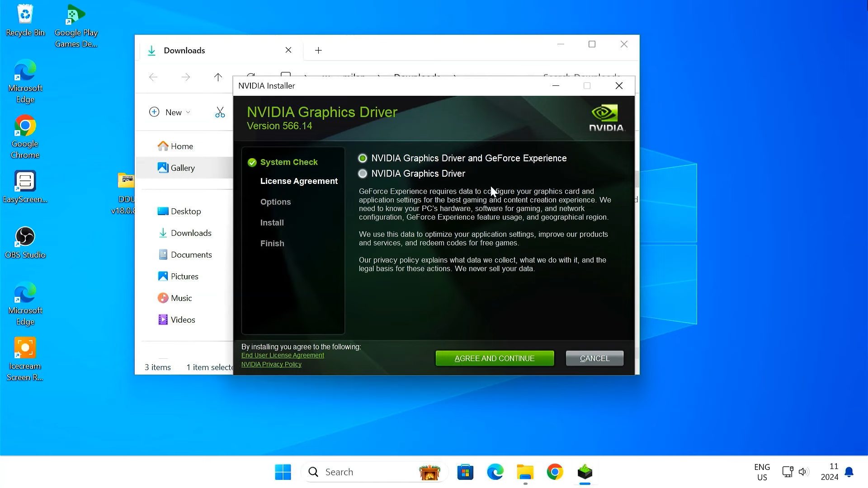Open Music in File Explorer sidebar
The image size is (868, 488).
tap(175, 298)
